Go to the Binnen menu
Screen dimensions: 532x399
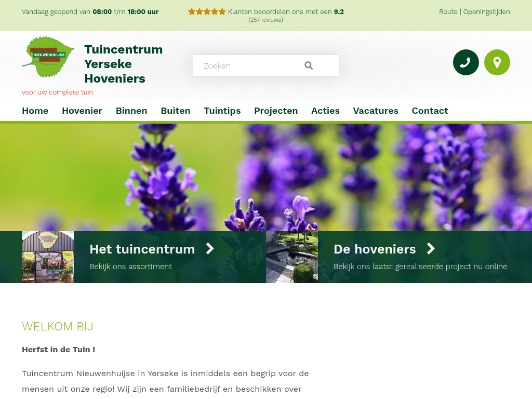131,111
